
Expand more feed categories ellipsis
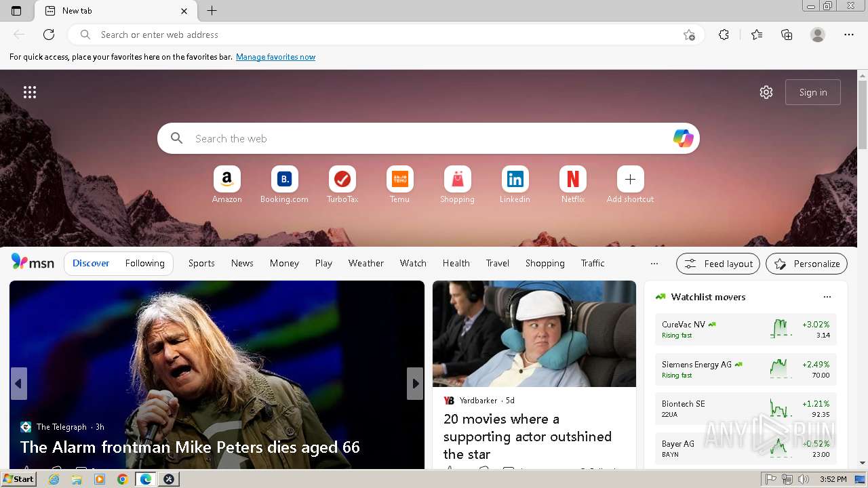[654, 264]
